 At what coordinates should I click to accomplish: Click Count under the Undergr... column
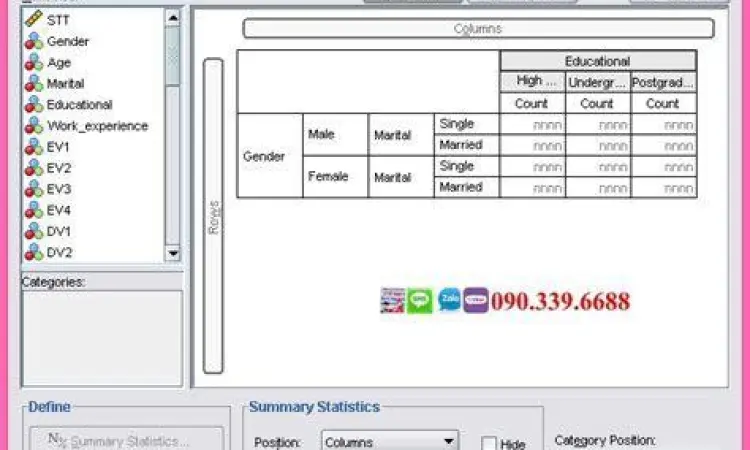[x=598, y=103]
